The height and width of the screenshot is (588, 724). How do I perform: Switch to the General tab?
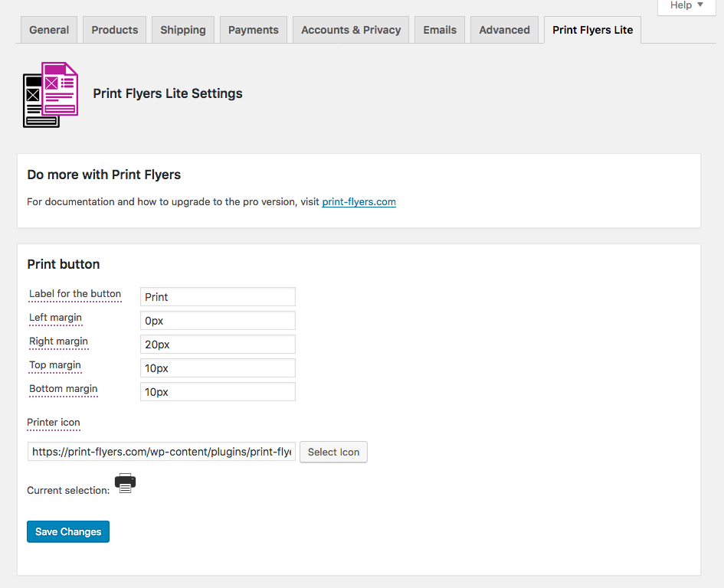pos(49,30)
